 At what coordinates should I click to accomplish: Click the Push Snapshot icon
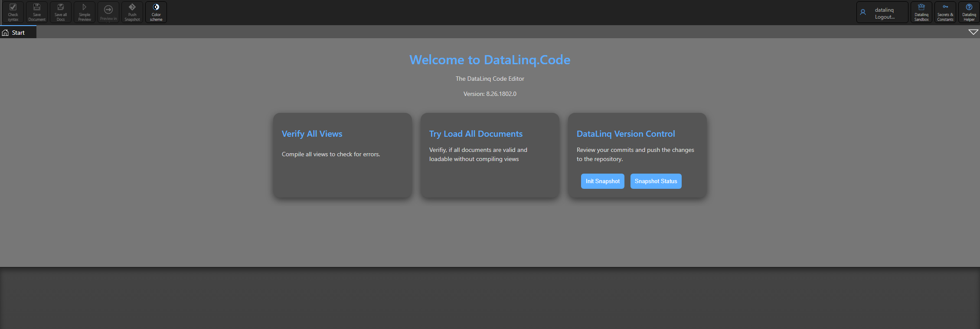[132, 12]
